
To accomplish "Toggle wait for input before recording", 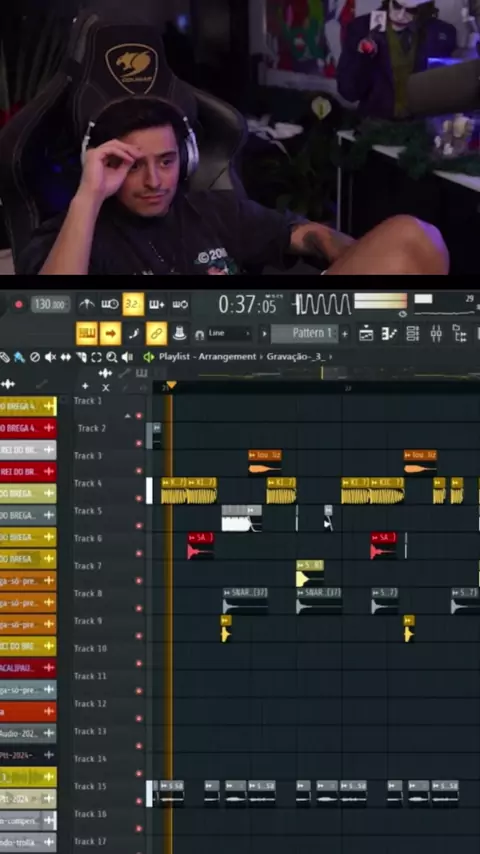I will tap(110, 304).
